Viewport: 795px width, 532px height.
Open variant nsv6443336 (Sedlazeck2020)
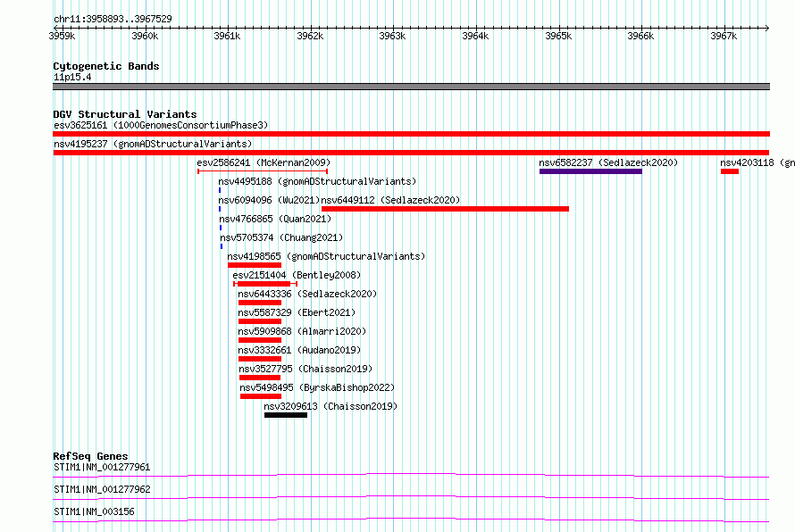(307, 294)
